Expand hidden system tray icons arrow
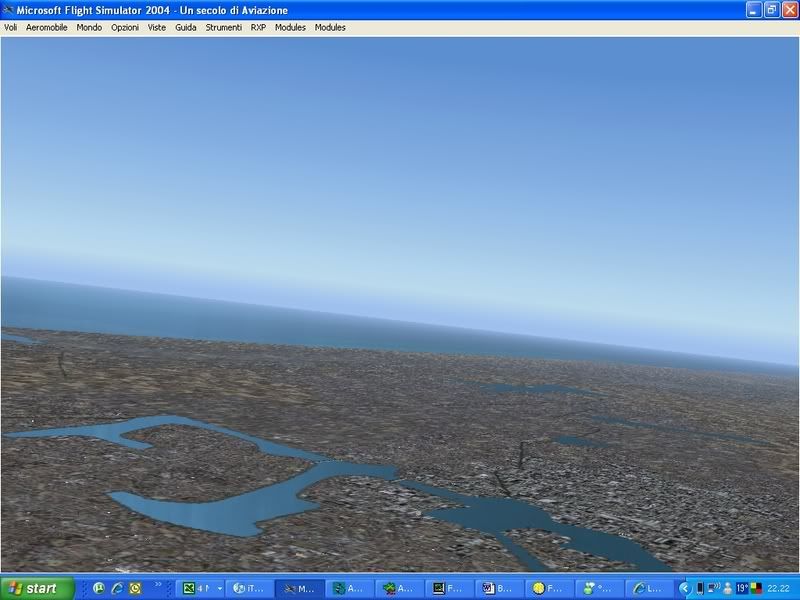The image size is (800, 600). pos(685,588)
